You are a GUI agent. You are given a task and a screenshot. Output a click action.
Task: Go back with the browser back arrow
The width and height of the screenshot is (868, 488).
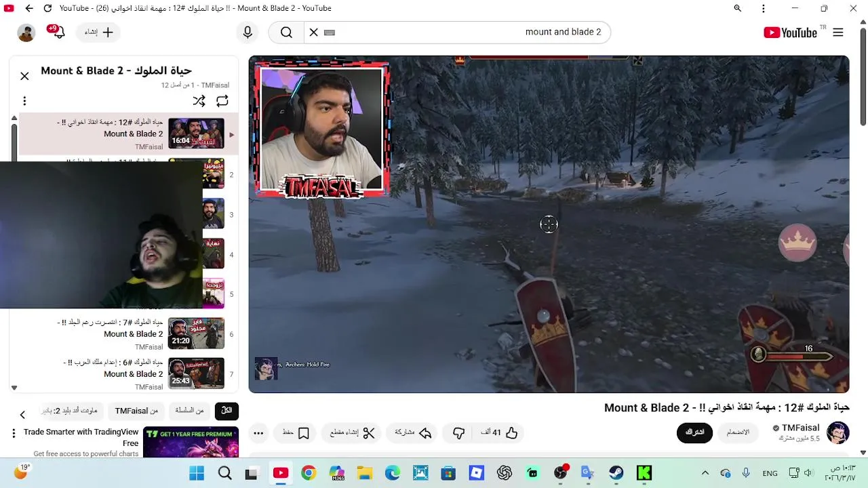click(x=29, y=8)
